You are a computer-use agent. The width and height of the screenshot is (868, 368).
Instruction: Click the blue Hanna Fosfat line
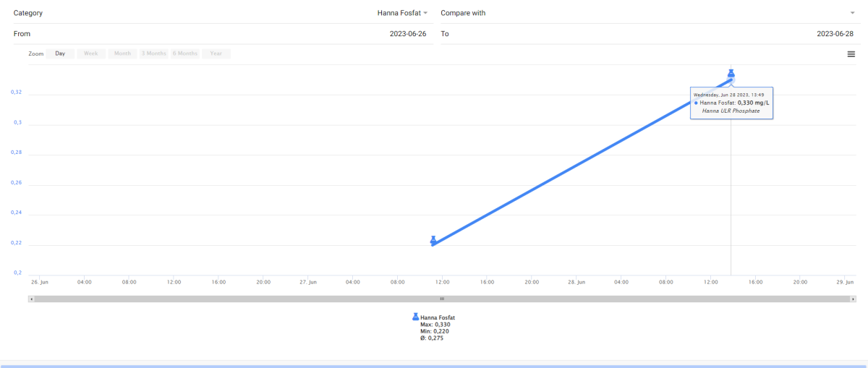582,162
